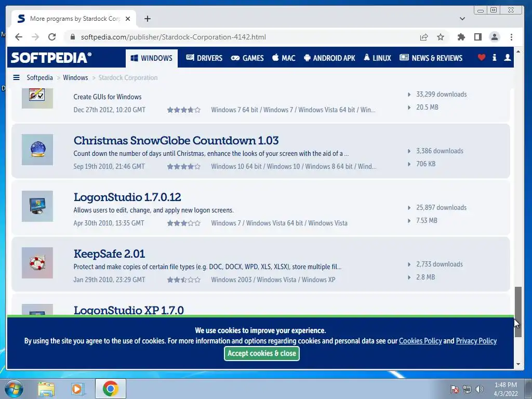Open the LINUX section
Viewport: 532px width, 399px height.
[x=377, y=58]
